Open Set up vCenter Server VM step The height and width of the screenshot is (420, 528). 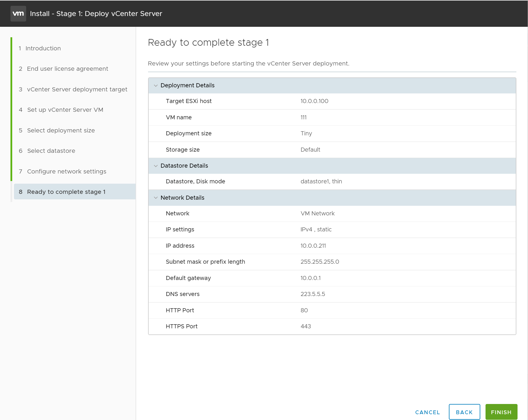[65, 110]
